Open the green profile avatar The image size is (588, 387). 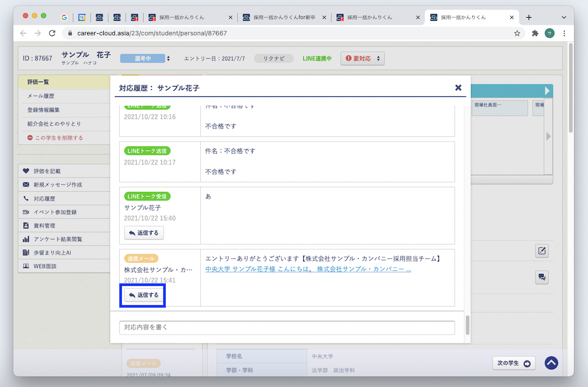pos(549,33)
